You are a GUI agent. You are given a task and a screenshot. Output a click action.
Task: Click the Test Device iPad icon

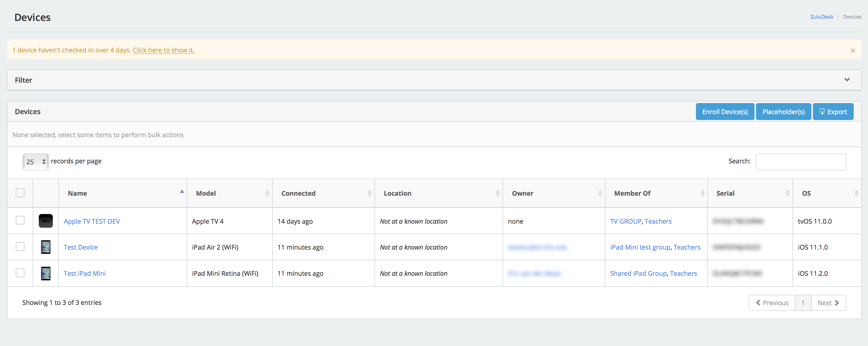[46, 247]
